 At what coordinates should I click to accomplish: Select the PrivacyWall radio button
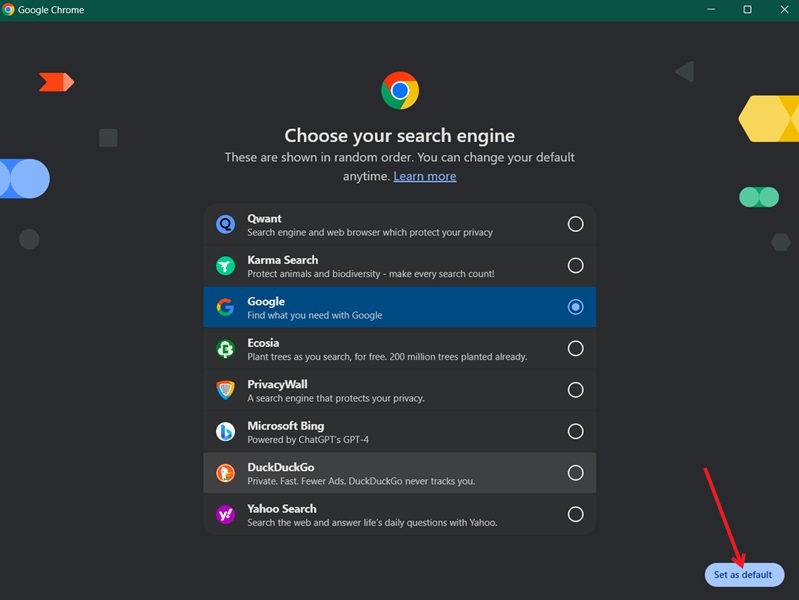[x=575, y=390]
